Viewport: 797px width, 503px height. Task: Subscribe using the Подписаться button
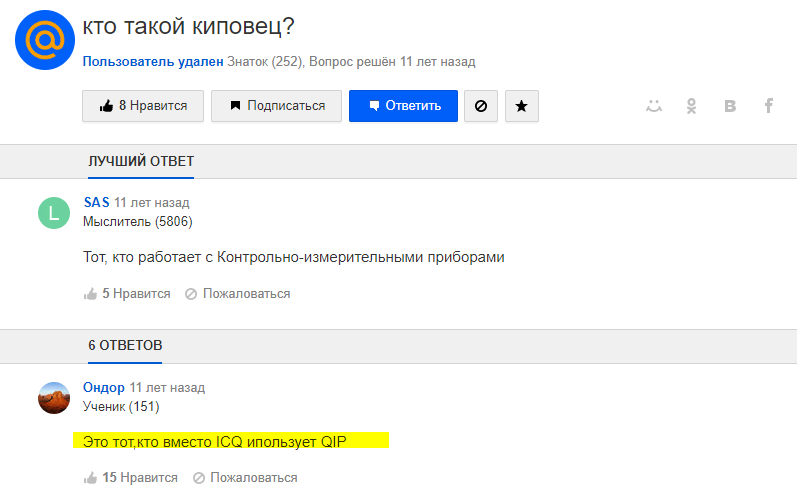point(277,106)
